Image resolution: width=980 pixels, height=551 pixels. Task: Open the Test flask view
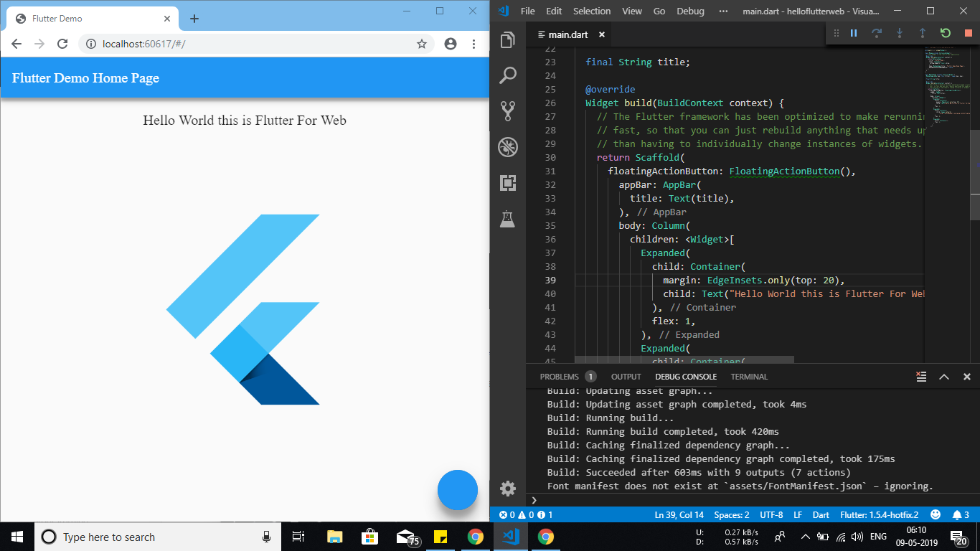click(x=508, y=218)
